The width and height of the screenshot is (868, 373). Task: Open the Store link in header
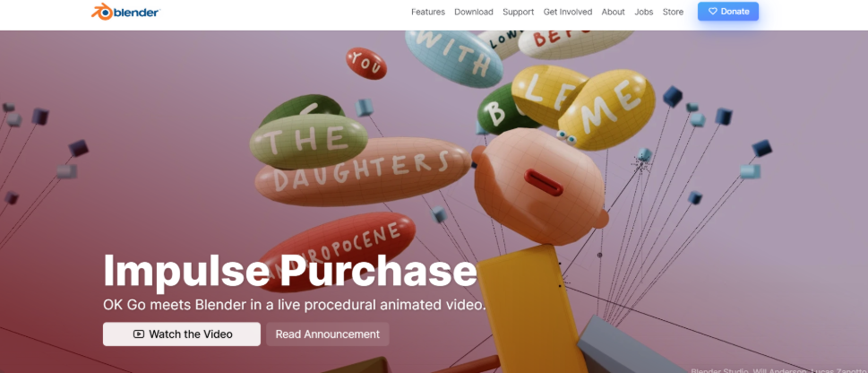tap(673, 12)
